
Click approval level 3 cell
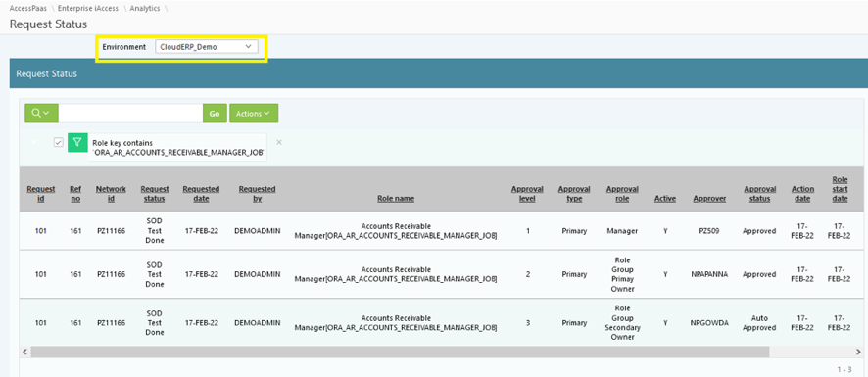click(527, 323)
